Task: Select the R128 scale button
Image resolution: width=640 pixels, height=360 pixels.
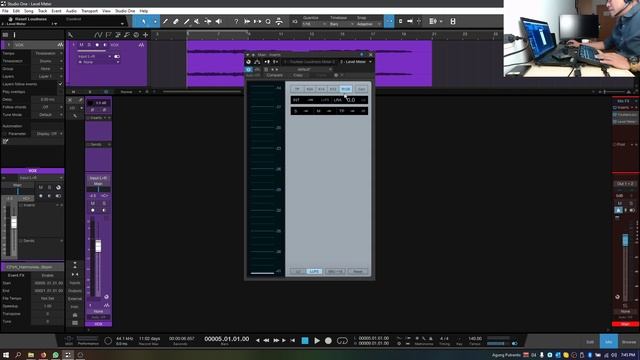Action: (x=346, y=89)
